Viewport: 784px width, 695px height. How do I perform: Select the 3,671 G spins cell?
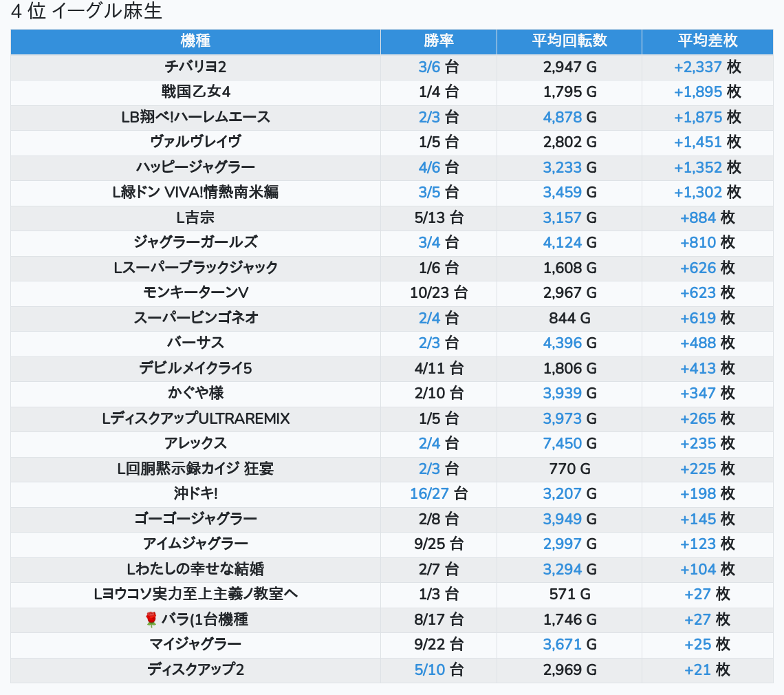click(569, 645)
